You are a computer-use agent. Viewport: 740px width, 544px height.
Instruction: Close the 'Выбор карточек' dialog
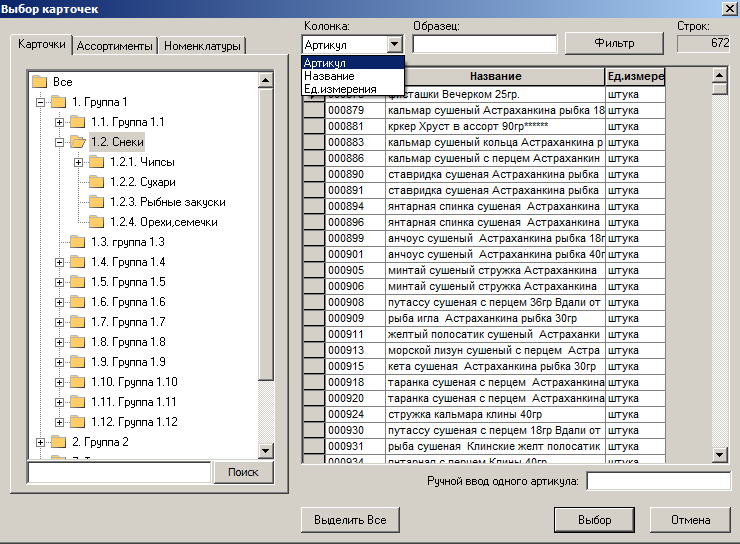[x=729, y=8]
